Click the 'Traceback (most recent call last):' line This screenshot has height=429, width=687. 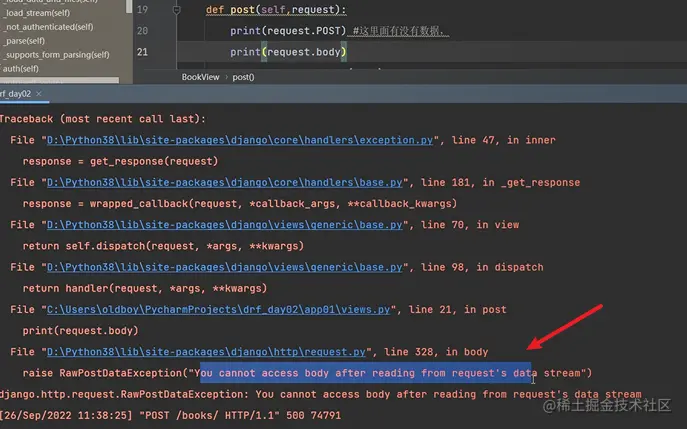pyautogui.click(x=103, y=119)
